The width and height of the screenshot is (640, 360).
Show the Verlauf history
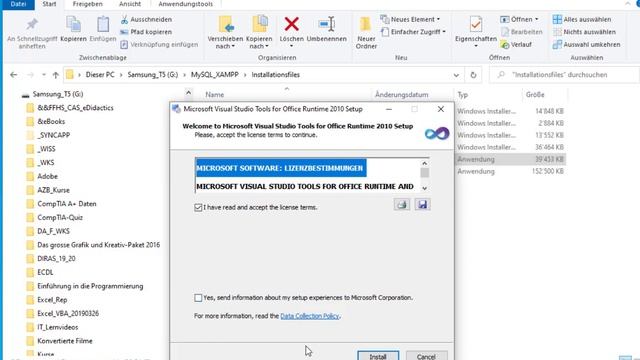pyautogui.click(x=516, y=44)
